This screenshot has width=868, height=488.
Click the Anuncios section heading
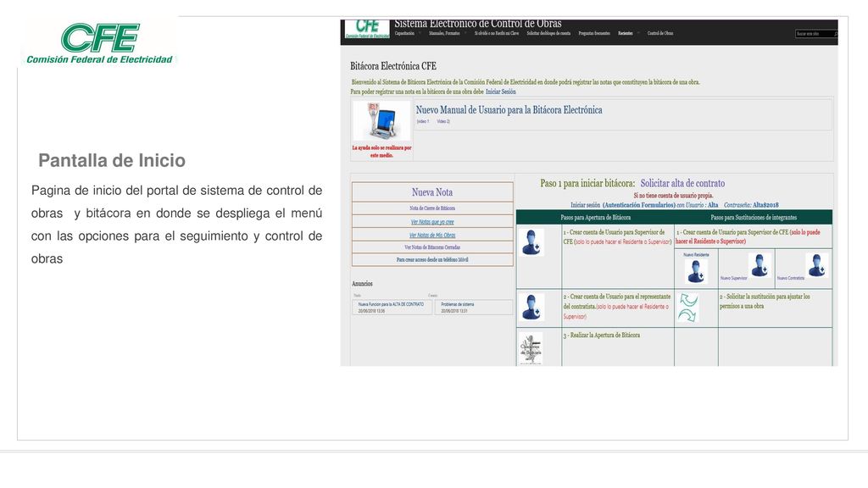click(362, 284)
